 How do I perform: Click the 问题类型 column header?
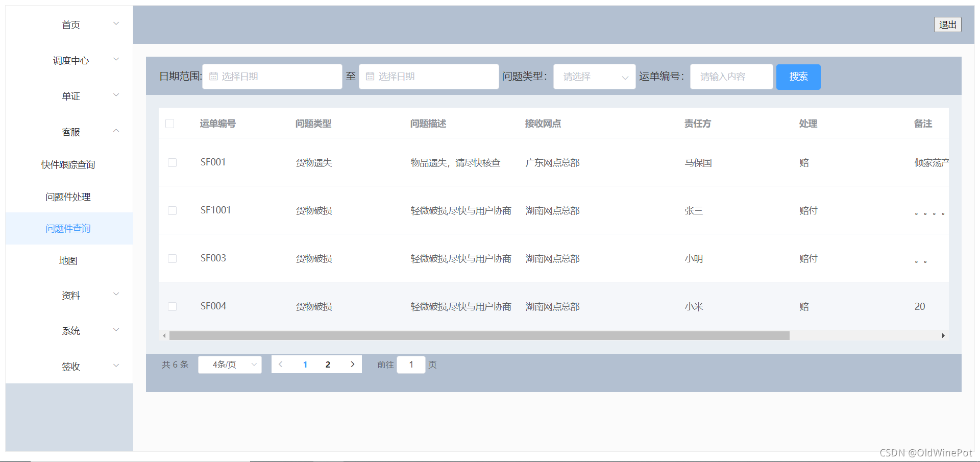tap(313, 124)
